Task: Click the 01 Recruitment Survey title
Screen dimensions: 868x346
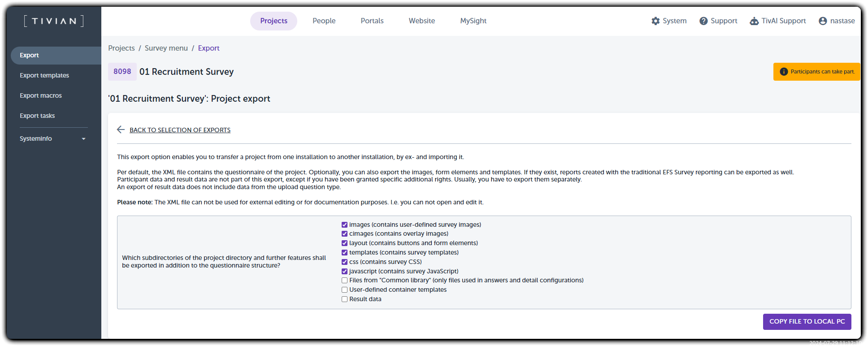Action: click(187, 72)
